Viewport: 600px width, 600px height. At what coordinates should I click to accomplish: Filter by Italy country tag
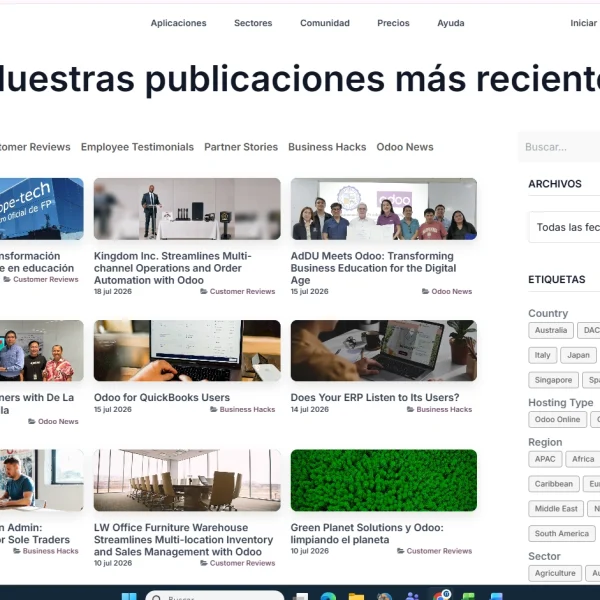coord(542,355)
